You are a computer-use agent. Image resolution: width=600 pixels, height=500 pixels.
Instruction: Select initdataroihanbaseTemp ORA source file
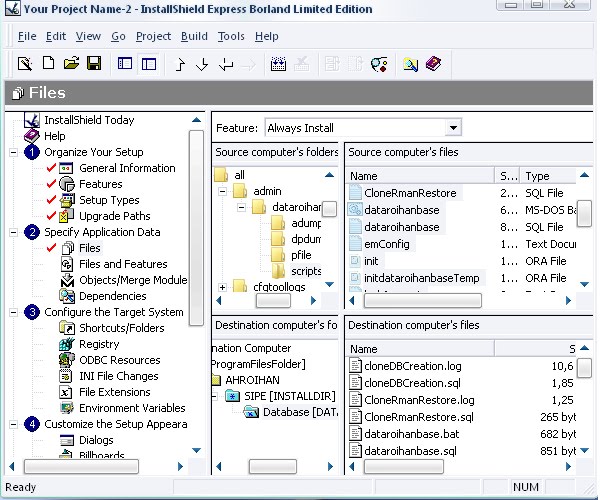pos(422,278)
